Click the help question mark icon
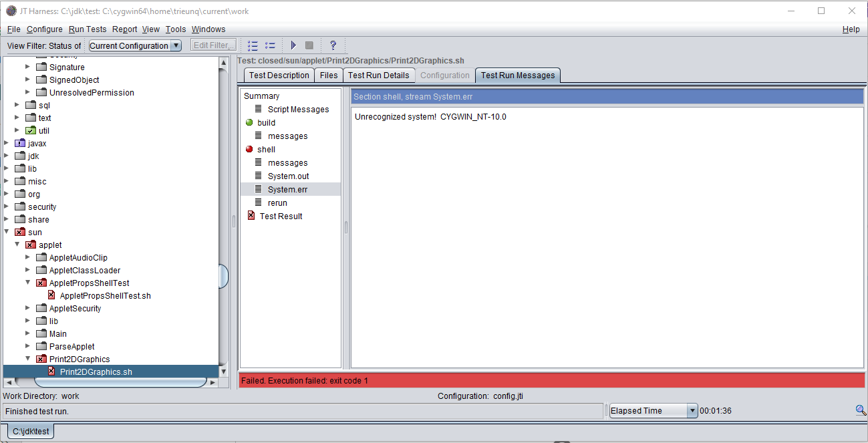Screen dimensions: 868x443 333,45
